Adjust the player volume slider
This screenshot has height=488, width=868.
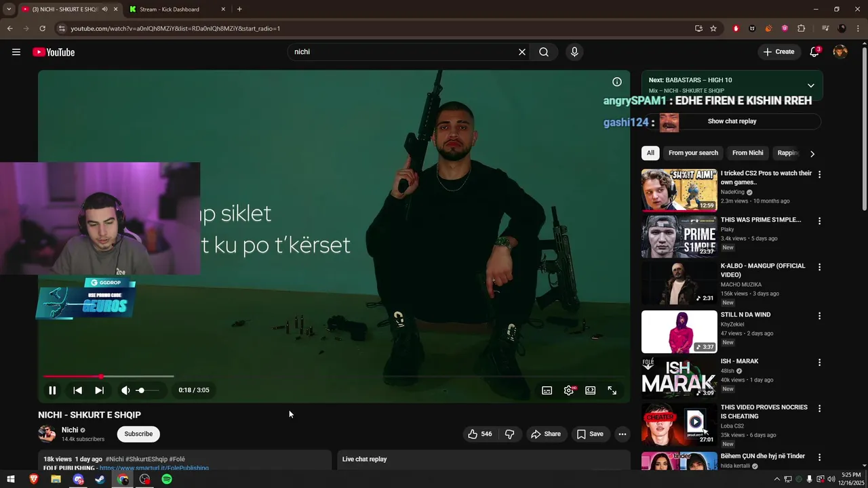(147, 390)
